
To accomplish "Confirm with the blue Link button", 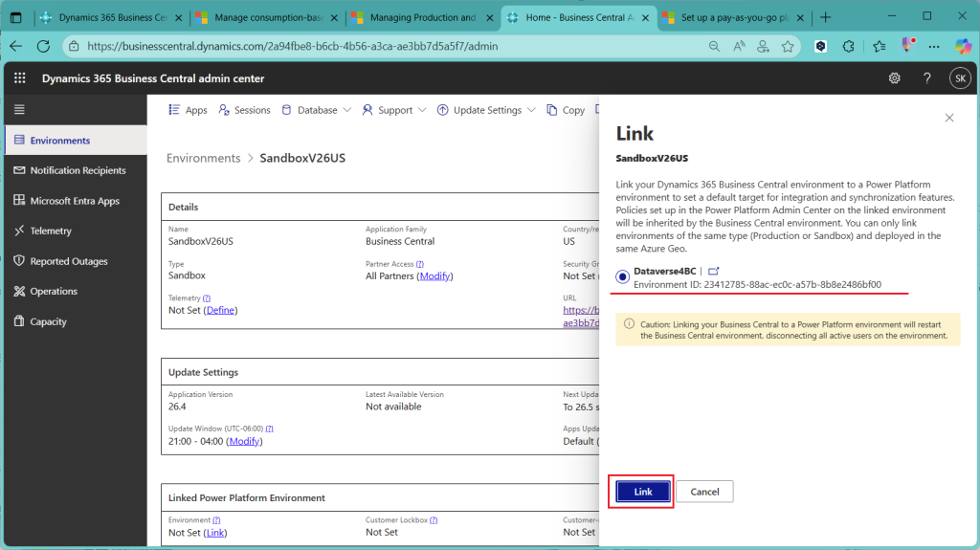I will (x=643, y=492).
